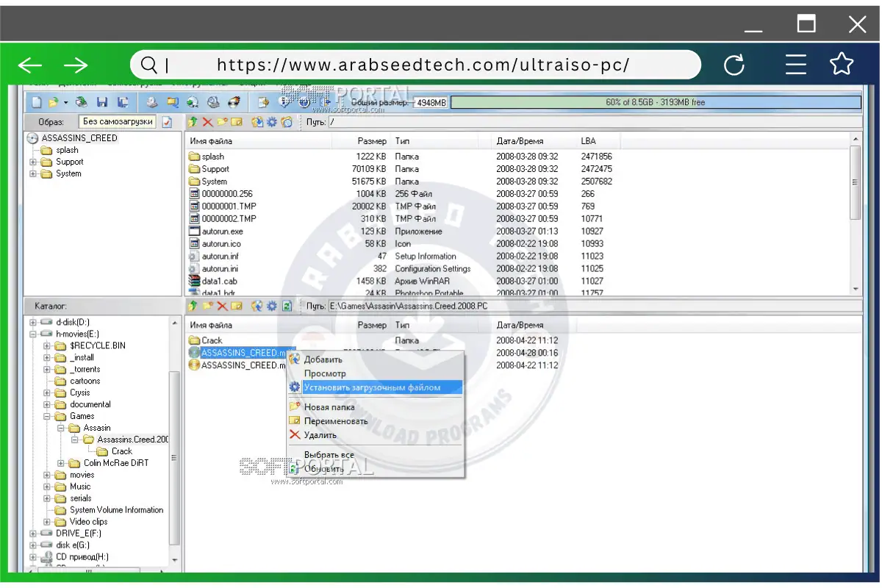Screen dimensions: 882x588
Task: Collapse the Games folder in catalog tree
Action: (48, 416)
